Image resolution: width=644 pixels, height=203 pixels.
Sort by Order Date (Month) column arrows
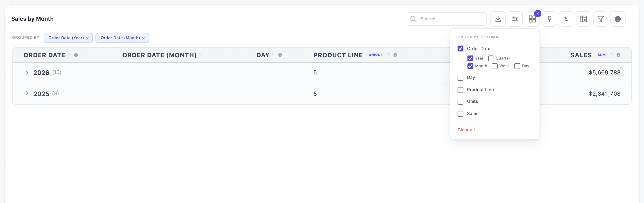201,55
